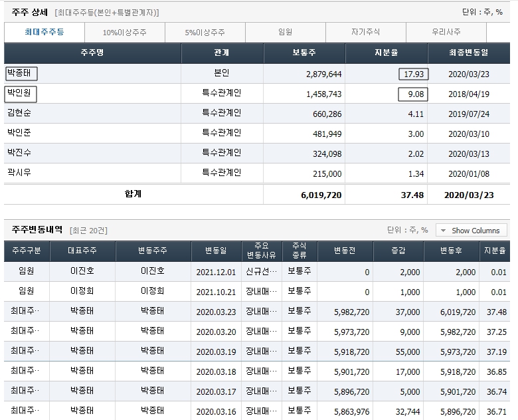Viewport: 518px width, 420px height.
Task: Click the 2020.03.20 change date
Action: (216, 332)
